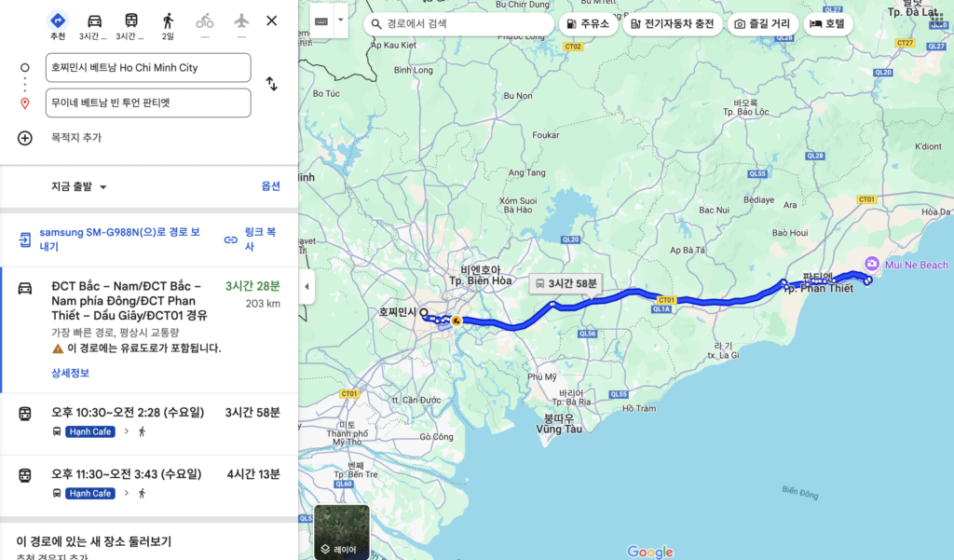Select the ĐCT Bắc – Nam driving route
The image size is (954, 560).
click(149, 329)
